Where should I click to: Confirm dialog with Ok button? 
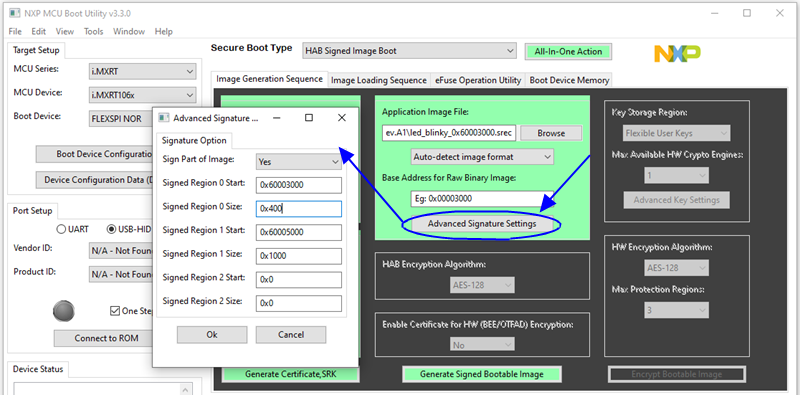[x=212, y=335]
